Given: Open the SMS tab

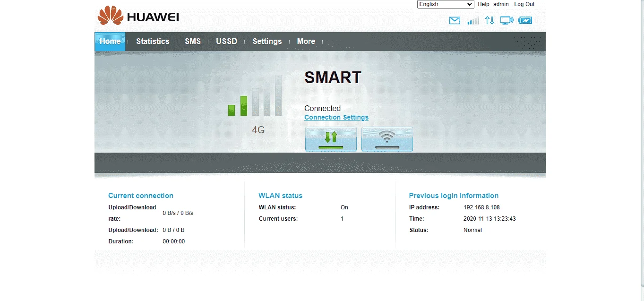Looking at the screenshot, I should pos(193,41).
